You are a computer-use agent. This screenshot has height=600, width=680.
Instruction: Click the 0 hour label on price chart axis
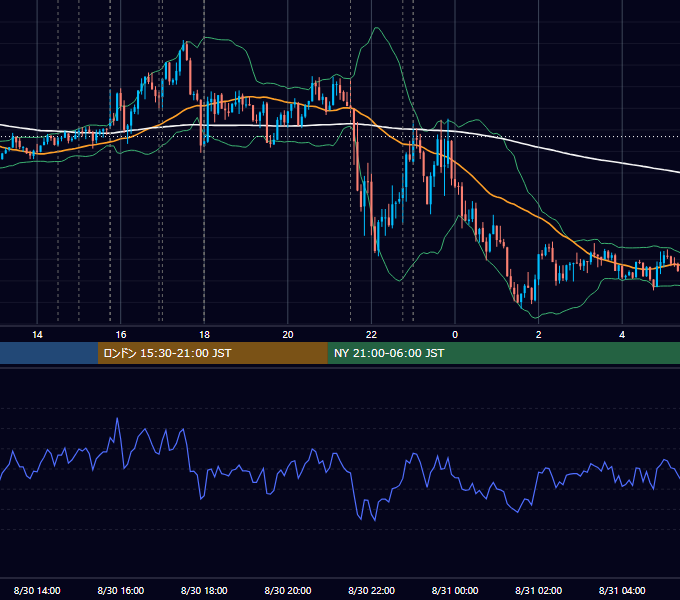tap(455, 335)
